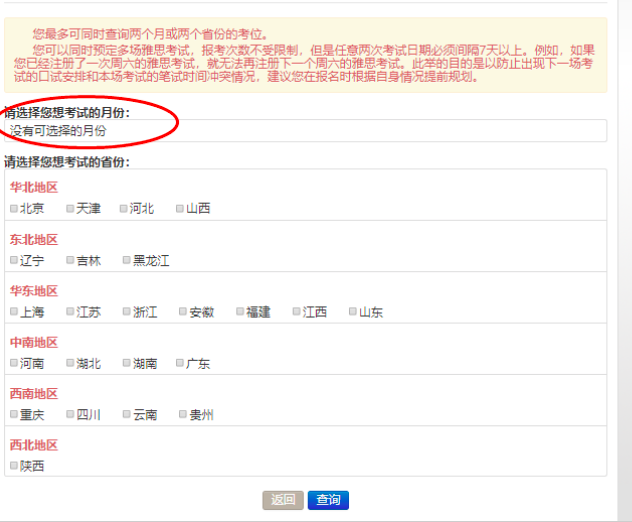Check the 福建 checkbox
The width and height of the screenshot is (632, 522).
tap(240, 312)
